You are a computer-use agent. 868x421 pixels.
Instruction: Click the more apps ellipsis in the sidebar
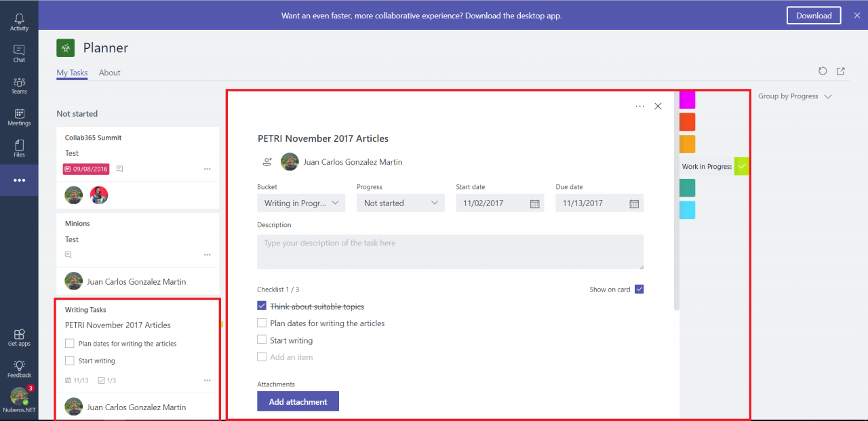19,180
